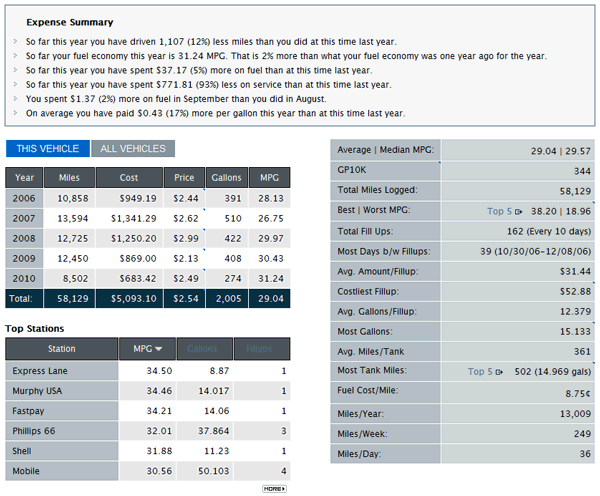Click the Year column header
The width and height of the screenshot is (600, 496).
[25, 177]
